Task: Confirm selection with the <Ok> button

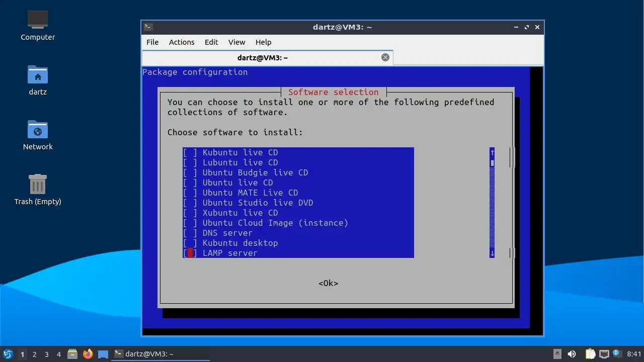Action: tap(329, 283)
